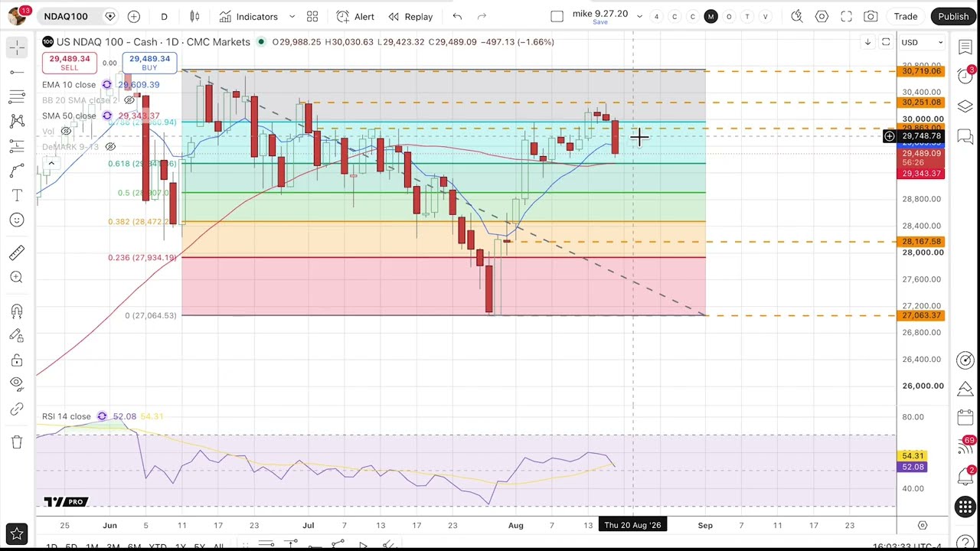Expand the favorite indicators dropdown arrow

click(292, 16)
